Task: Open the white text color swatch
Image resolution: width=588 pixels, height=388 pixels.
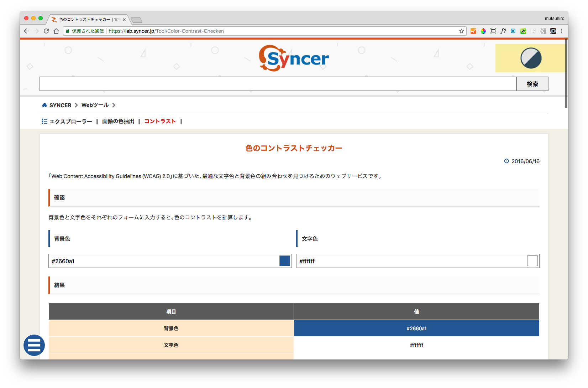Action: point(532,261)
